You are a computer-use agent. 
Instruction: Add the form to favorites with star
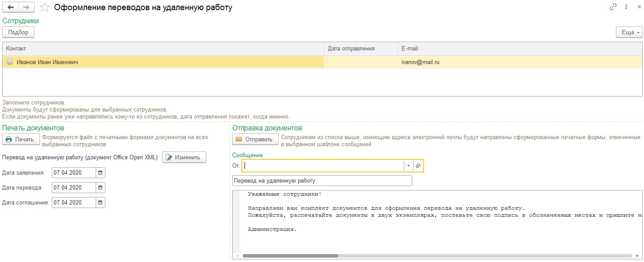click(x=44, y=7)
